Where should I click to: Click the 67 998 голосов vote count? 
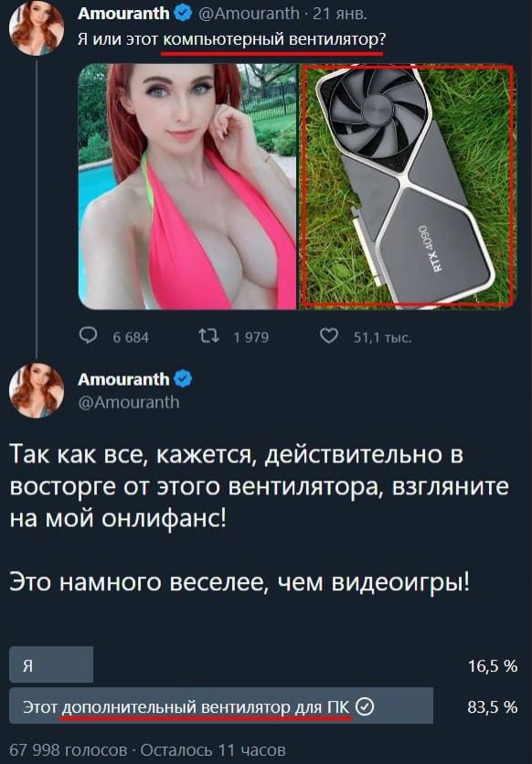tap(69, 750)
